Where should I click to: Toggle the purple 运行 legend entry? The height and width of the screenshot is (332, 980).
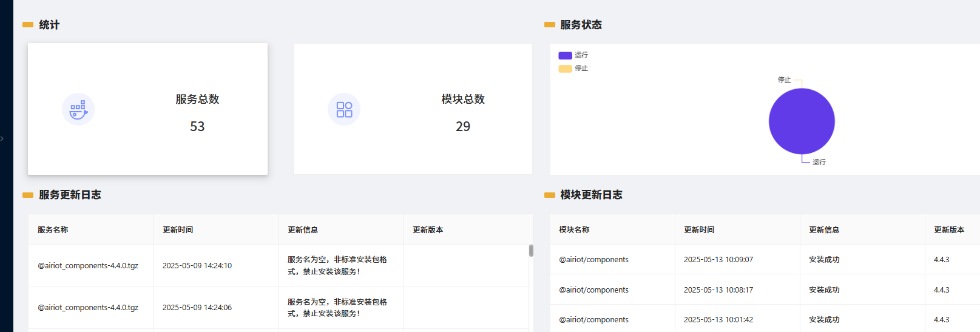point(573,55)
